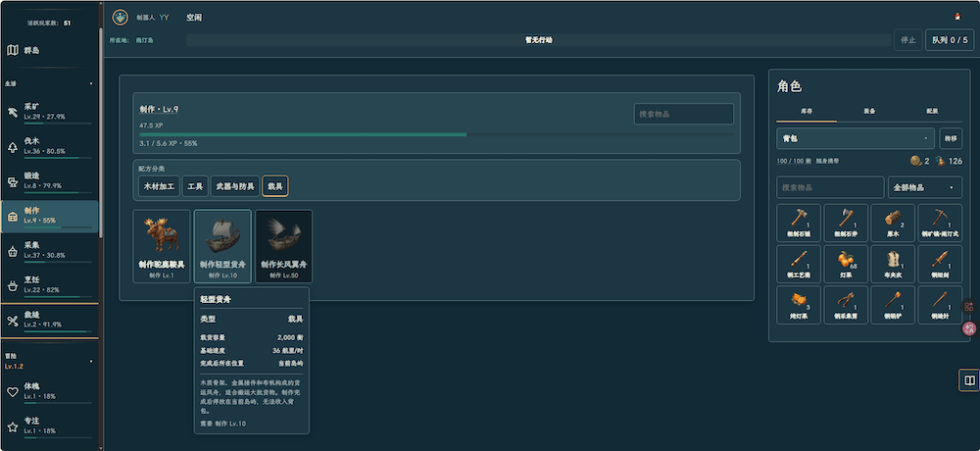Screen dimensions: 980x451
Task: Click the pink round floating icon
Action: pyautogui.click(x=969, y=327)
